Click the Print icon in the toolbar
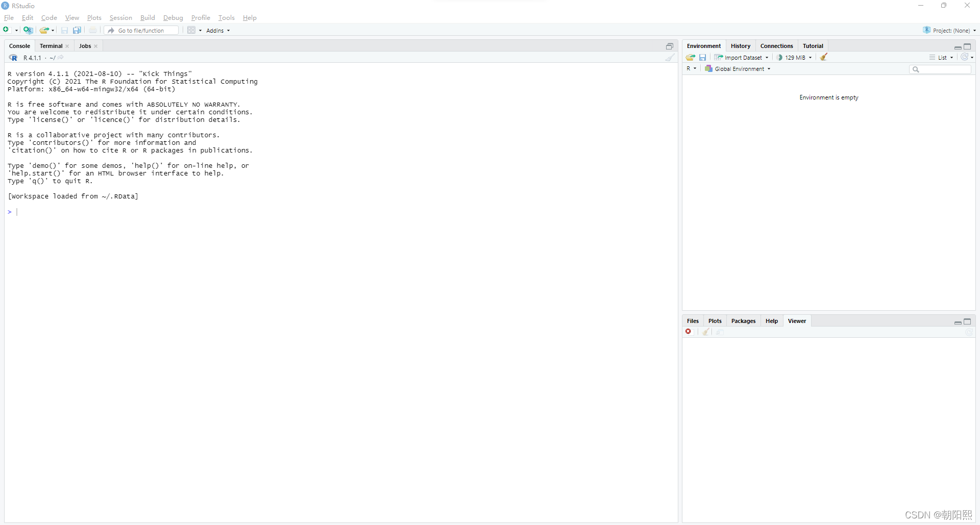The width and height of the screenshot is (980, 525). pyautogui.click(x=93, y=30)
